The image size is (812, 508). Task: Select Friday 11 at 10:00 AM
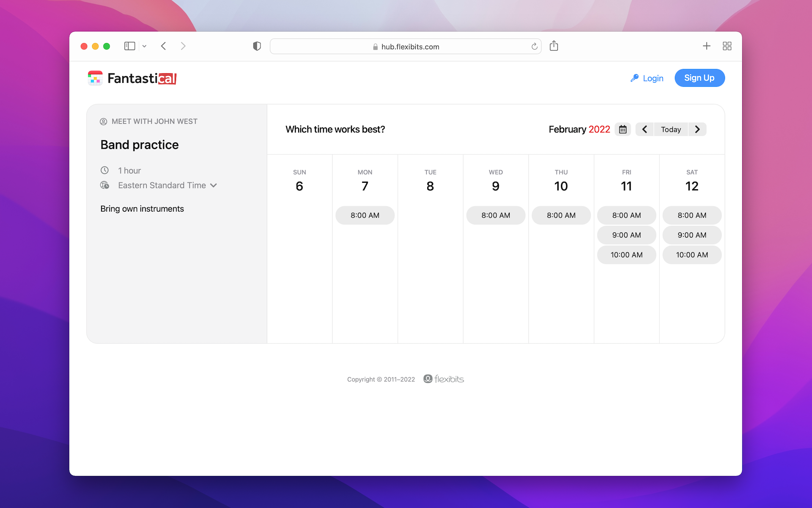tap(627, 255)
